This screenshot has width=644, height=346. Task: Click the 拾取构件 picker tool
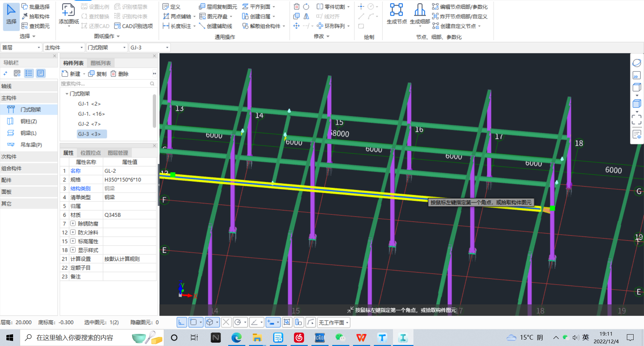36,16
